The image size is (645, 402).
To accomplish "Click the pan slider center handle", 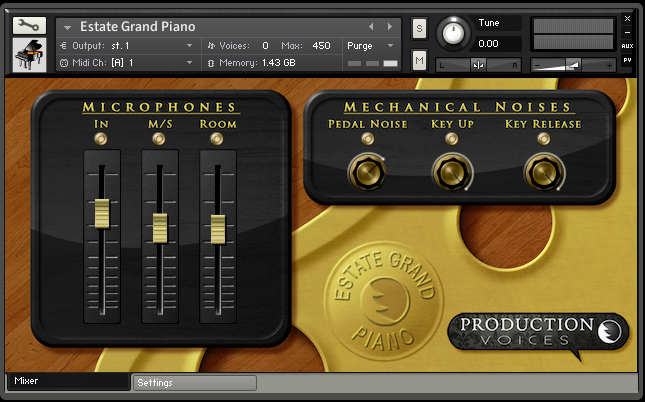I will [x=478, y=65].
